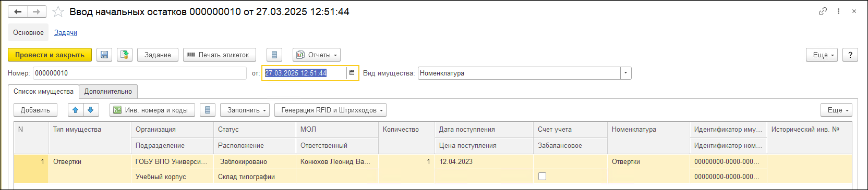This screenshot has height=190, width=868.
Task: Switch to the Дополнительно tab
Action: pyautogui.click(x=108, y=91)
